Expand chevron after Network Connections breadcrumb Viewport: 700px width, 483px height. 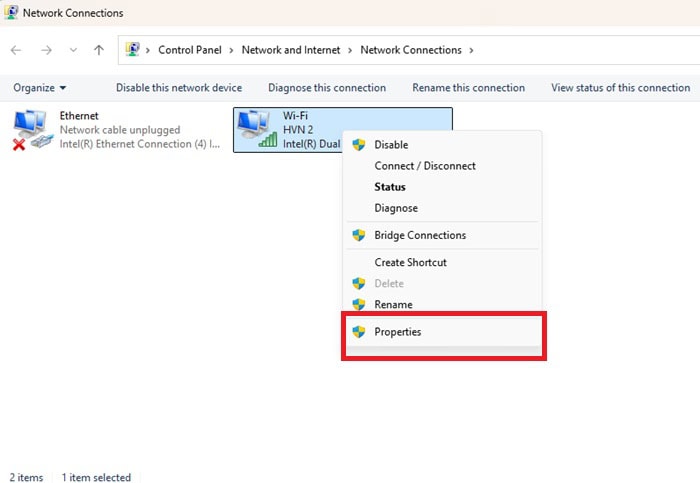tap(471, 50)
